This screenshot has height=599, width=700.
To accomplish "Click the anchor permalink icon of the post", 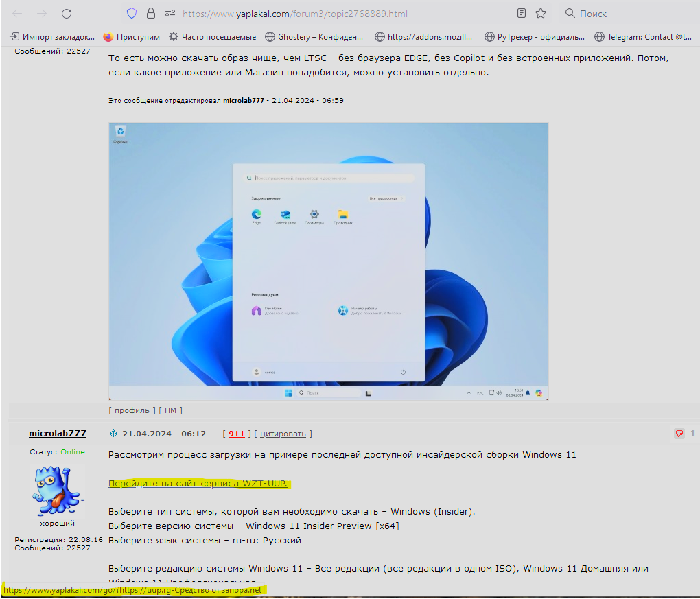I will [x=113, y=433].
